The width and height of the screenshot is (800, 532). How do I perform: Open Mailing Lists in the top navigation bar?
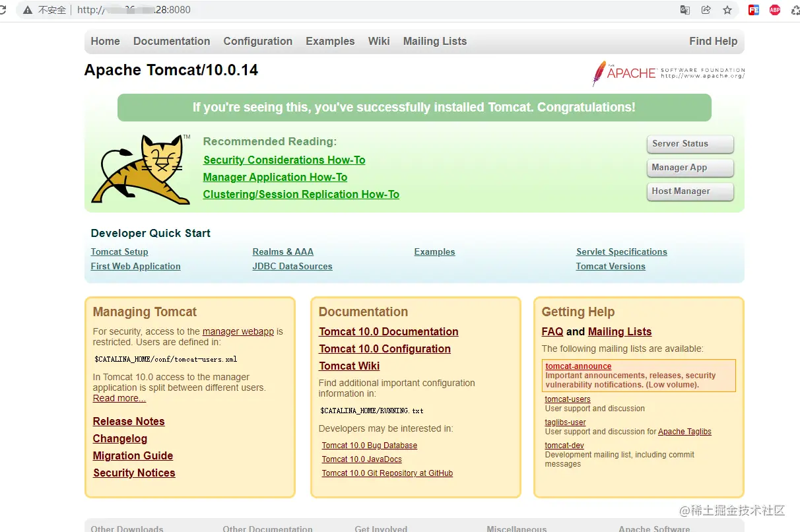click(x=435, y=41)
